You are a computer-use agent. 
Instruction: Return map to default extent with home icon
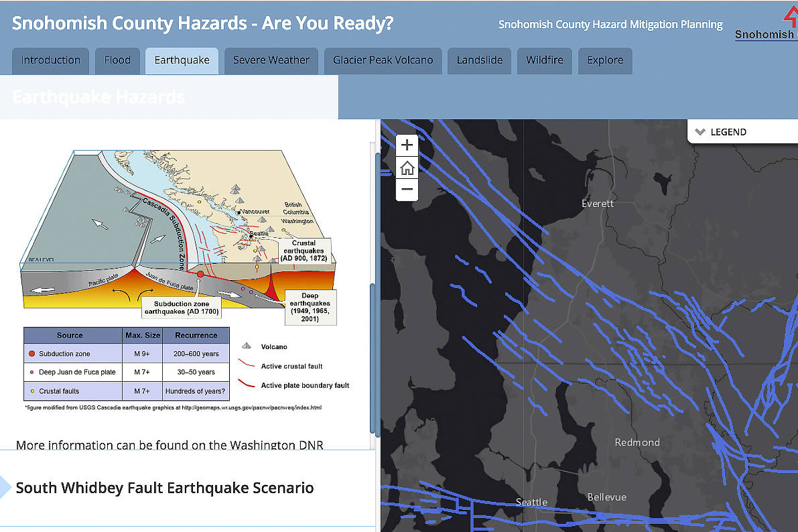(x=407, y=168)
